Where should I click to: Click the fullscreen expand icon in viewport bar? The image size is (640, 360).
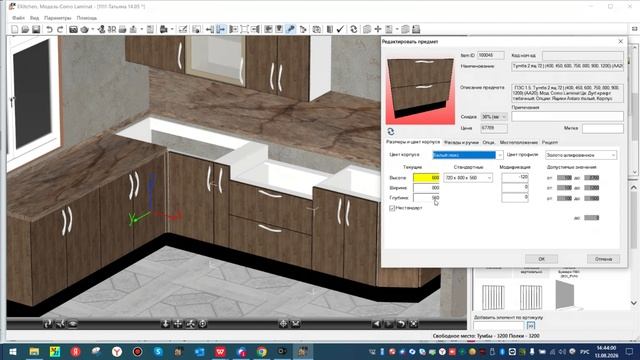click(414, 324)
